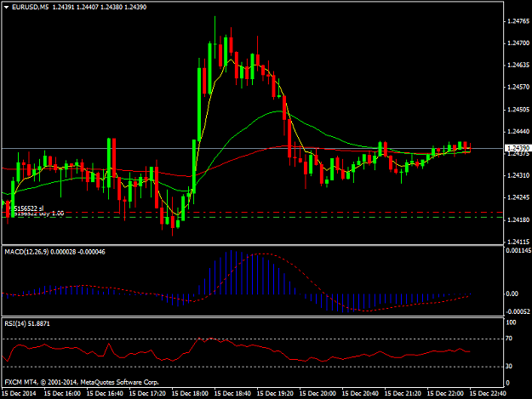Click the 15 Dec 16:00 time label
Screen dimensions: 532x399
(x=62, y=393)
